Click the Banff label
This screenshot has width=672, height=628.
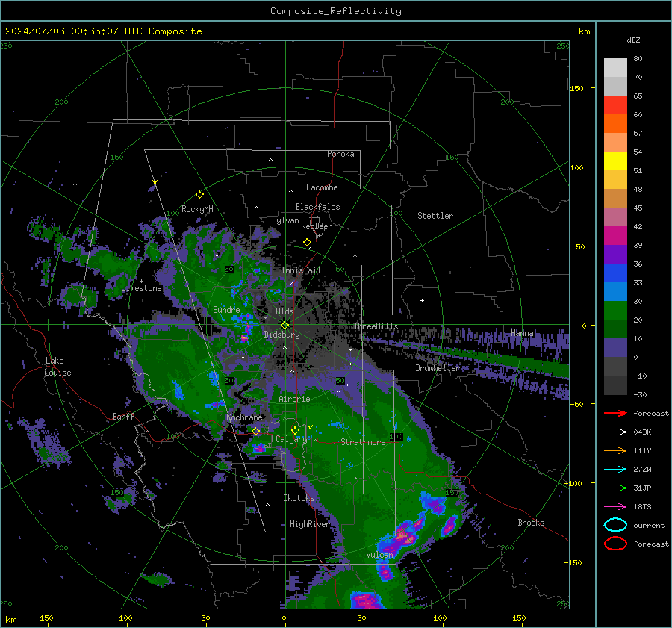tap(123, 416)
